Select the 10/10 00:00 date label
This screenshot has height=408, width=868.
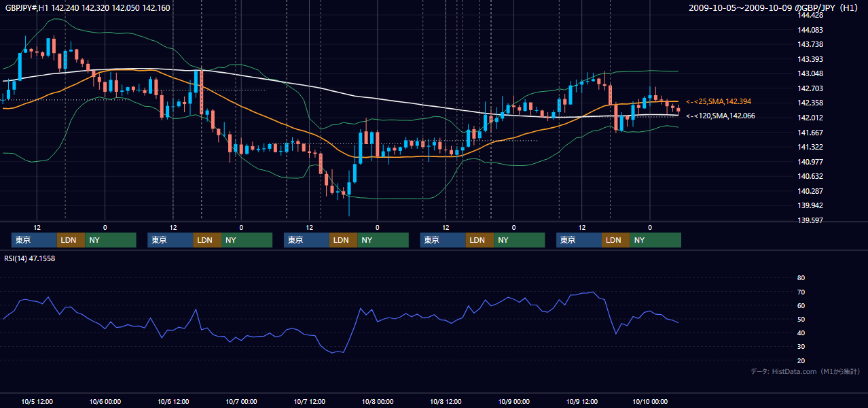650,401
